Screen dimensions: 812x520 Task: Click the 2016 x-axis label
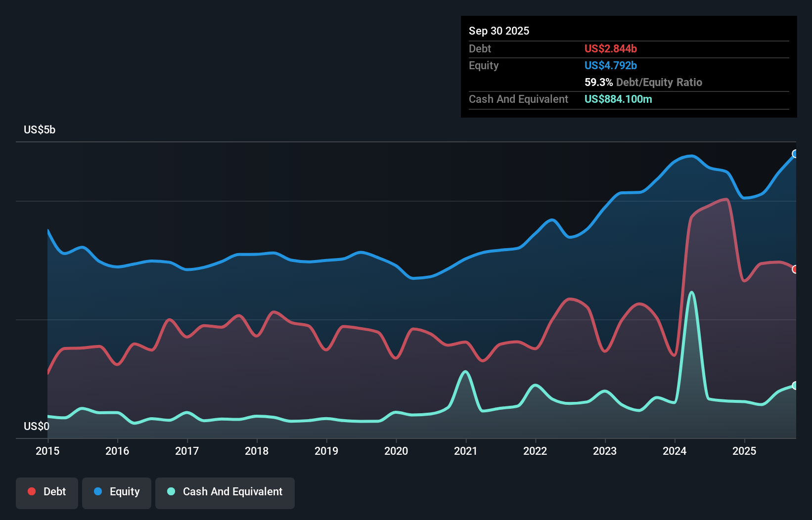117,451
